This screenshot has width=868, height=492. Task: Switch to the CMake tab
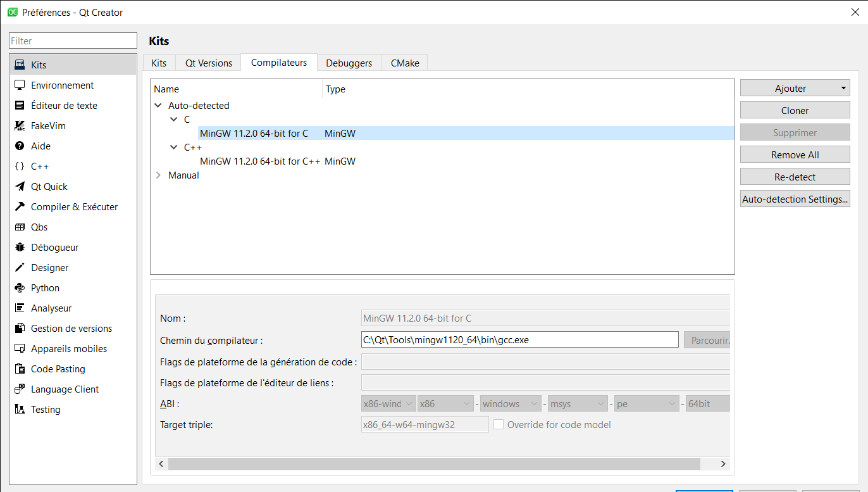[404, 63]
